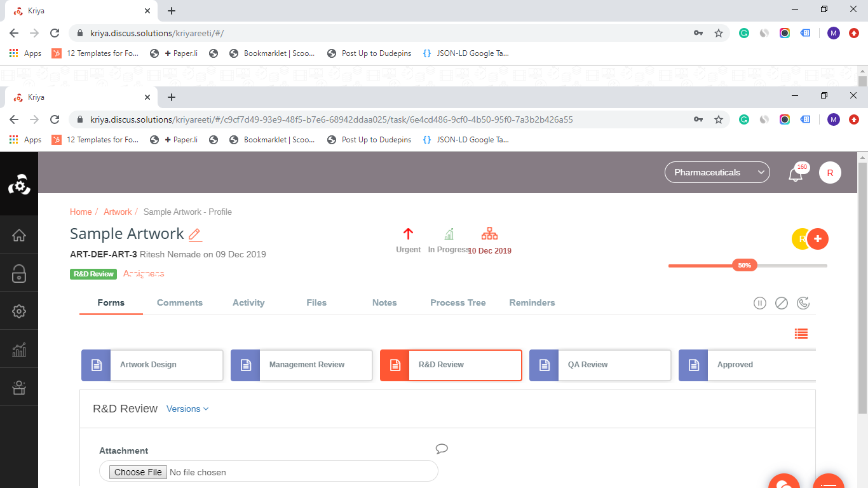Click the gift box sidebar icon
This screenshot has width=868, height=488.
click(19, 388)
